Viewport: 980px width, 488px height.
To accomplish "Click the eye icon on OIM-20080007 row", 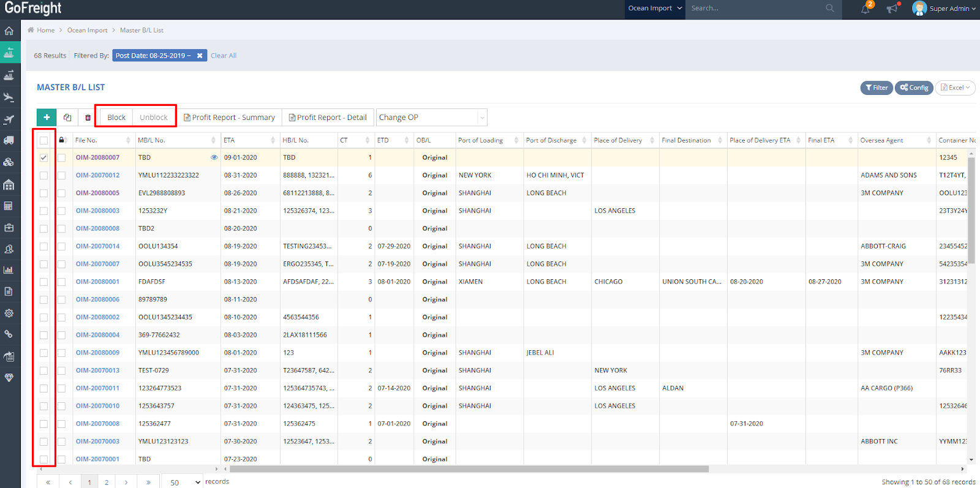I will 214,157.
